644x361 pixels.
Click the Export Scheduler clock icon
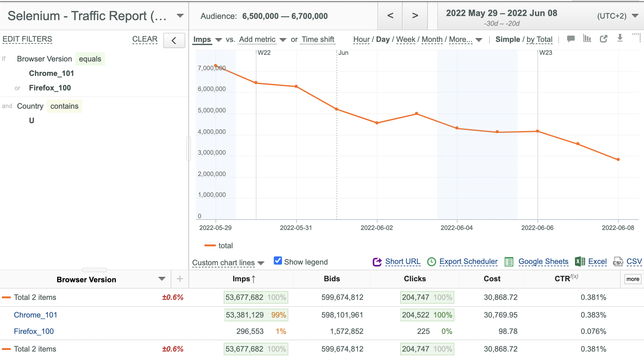tap(431, 262)
